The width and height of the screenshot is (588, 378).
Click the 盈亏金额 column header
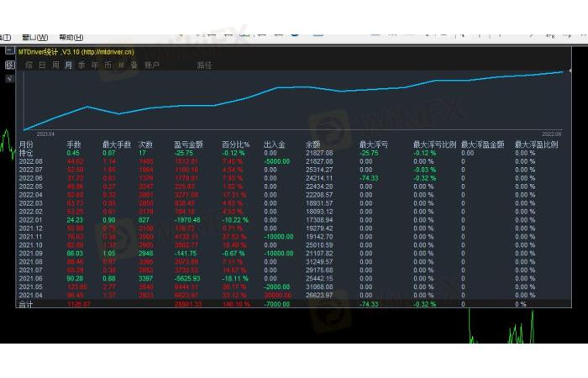[x=187, y=144]
